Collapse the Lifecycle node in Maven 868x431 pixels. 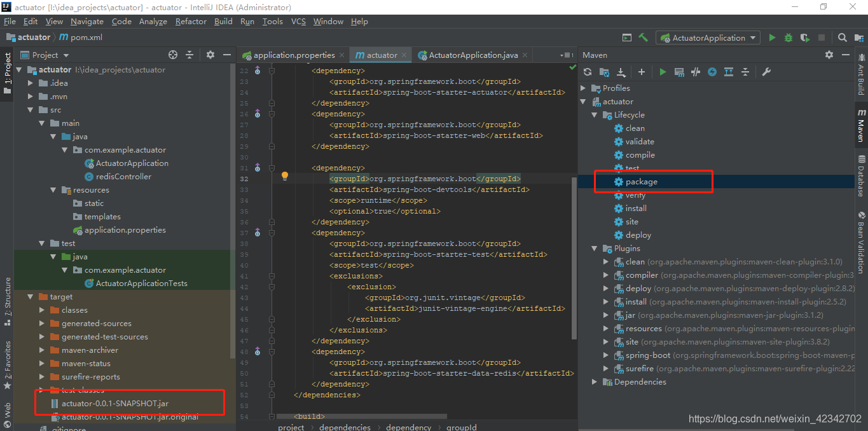tap(595, 115)
